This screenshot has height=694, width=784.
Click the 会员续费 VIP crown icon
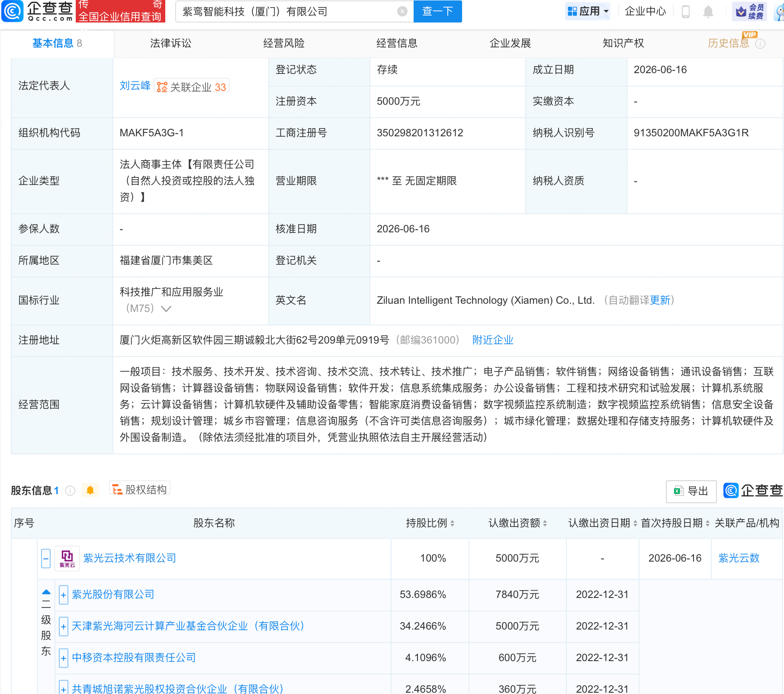pyautogui.click(x=750, y=11)
